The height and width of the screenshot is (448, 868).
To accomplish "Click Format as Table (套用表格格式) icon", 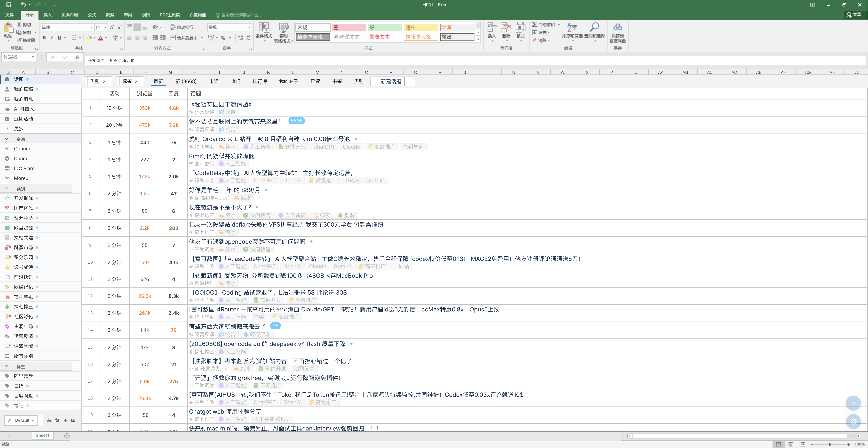I will click(x=284, y=28).
